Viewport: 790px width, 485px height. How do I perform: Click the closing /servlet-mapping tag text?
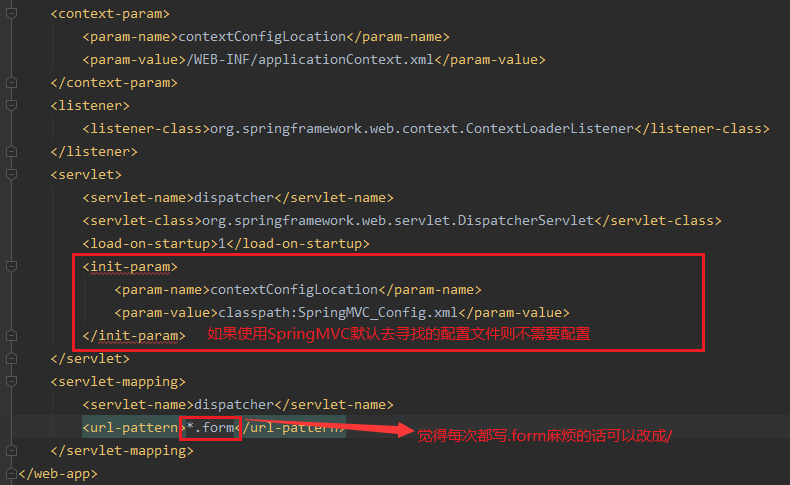pyautogui.click(x=122, y=451)
